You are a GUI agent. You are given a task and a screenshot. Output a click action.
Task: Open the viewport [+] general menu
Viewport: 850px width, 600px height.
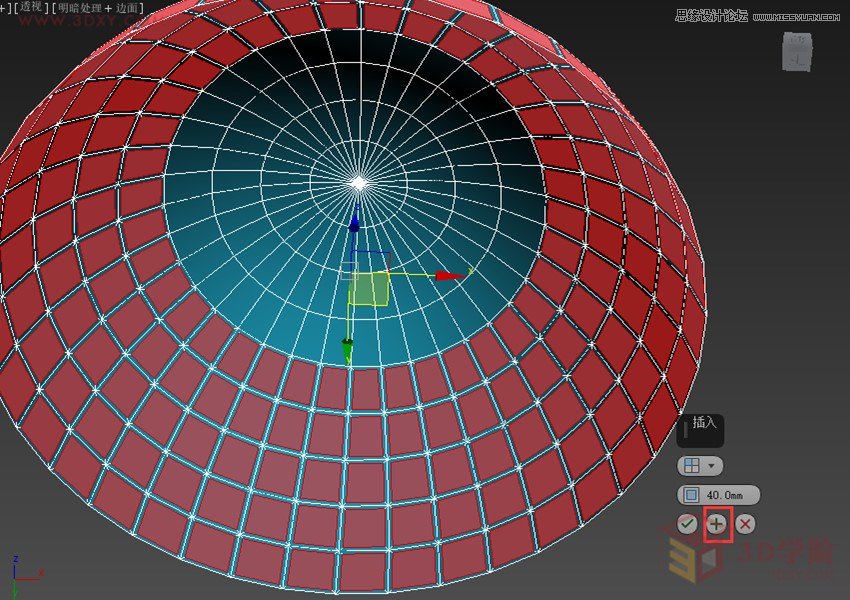point(5,8)
